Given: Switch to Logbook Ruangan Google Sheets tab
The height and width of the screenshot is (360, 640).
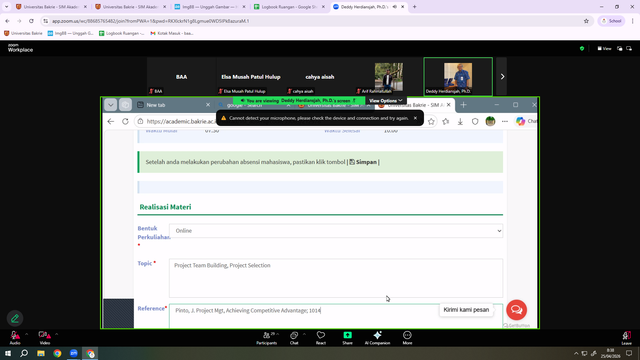Looking at the screenshot, I should tap(289, 7).
